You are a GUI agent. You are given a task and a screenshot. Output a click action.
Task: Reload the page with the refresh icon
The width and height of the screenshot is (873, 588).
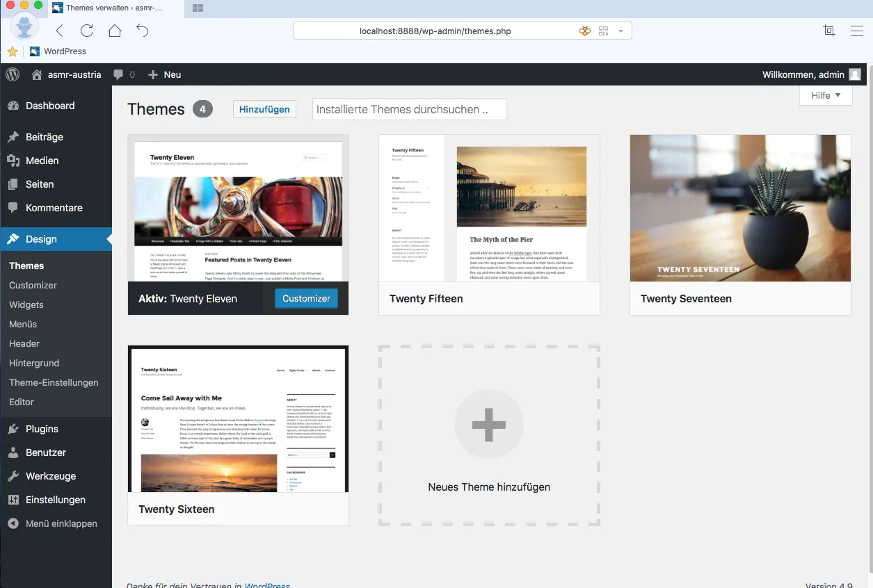pyautogui.click(x=87, y=31)
